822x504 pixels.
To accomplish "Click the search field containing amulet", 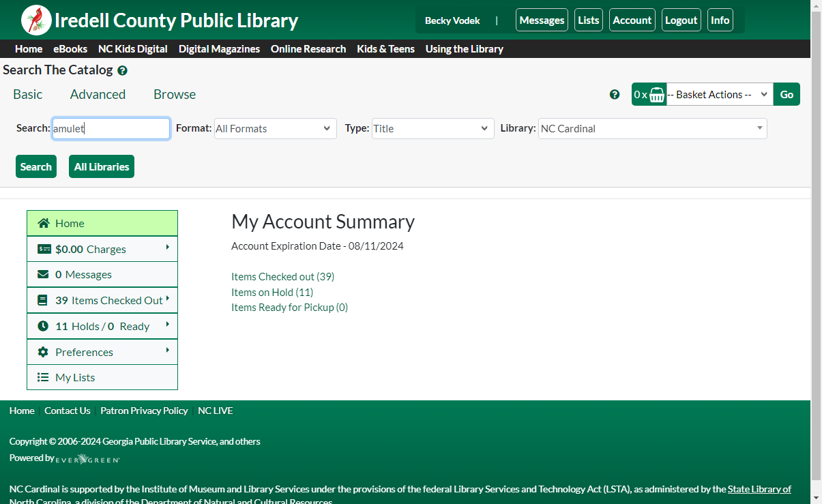I will (x=111, y=128).
